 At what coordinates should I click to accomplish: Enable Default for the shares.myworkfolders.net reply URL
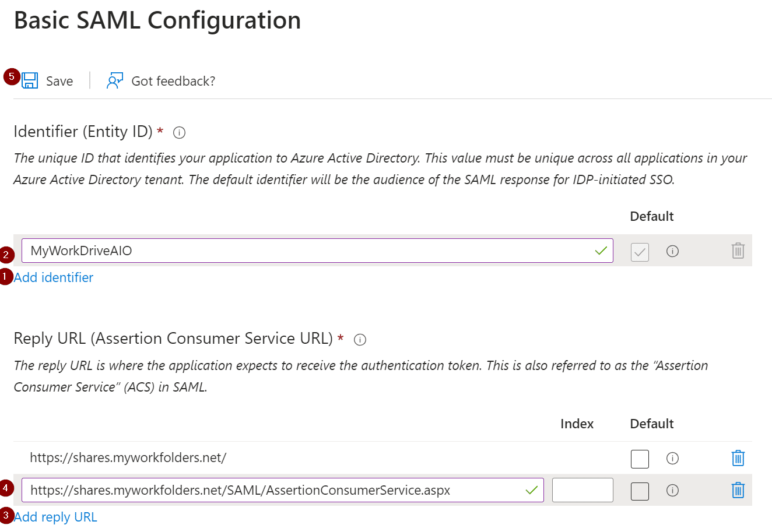click(x=640, y=459)
